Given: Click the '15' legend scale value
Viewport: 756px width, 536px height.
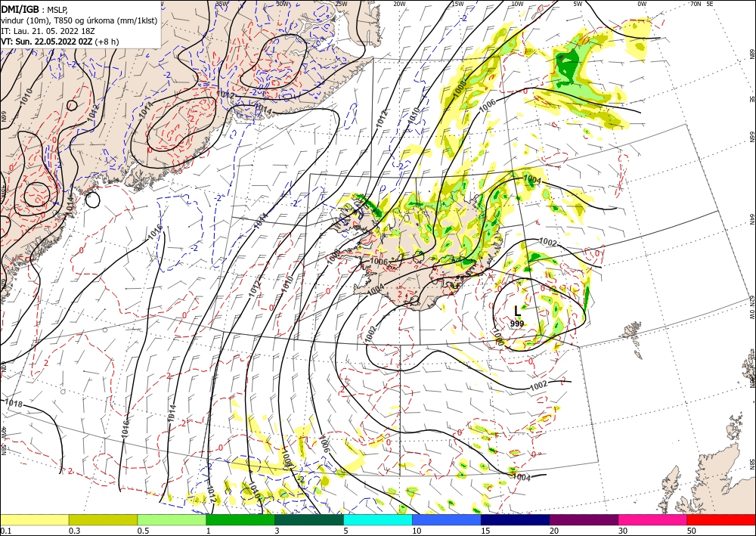Looking at the screenshot, I should (485, 531).
